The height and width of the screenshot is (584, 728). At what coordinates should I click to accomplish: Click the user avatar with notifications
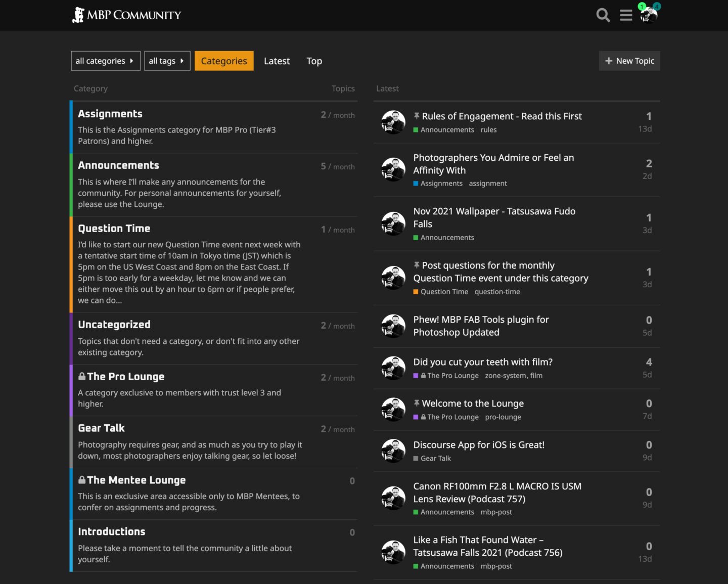[649, 15]
